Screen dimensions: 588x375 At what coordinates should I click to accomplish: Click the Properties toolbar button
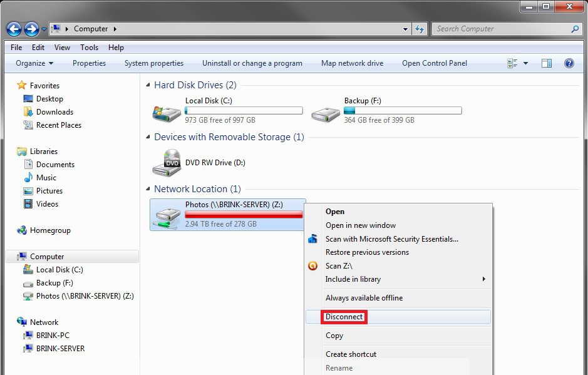point(90,63)
